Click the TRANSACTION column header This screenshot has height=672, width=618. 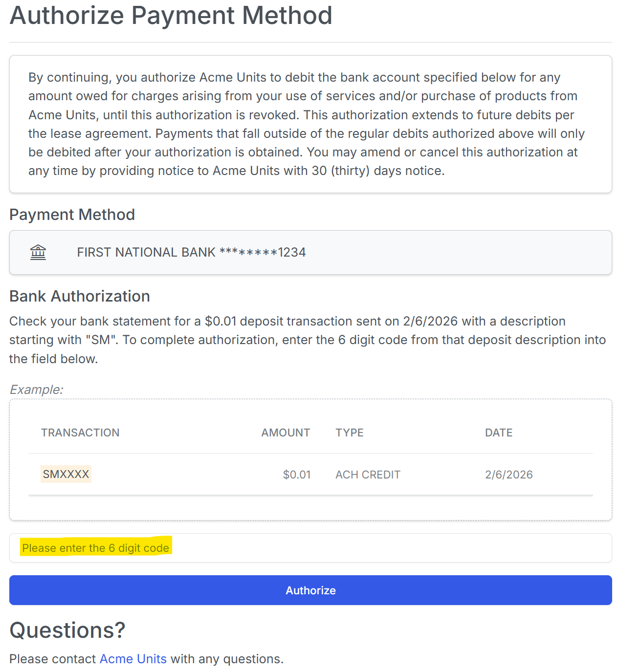(x=80, y=433)
